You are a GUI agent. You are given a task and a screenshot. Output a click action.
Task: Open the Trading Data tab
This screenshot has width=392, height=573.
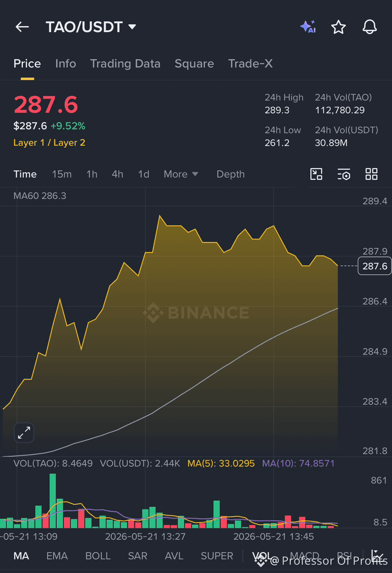coord(125,64)
